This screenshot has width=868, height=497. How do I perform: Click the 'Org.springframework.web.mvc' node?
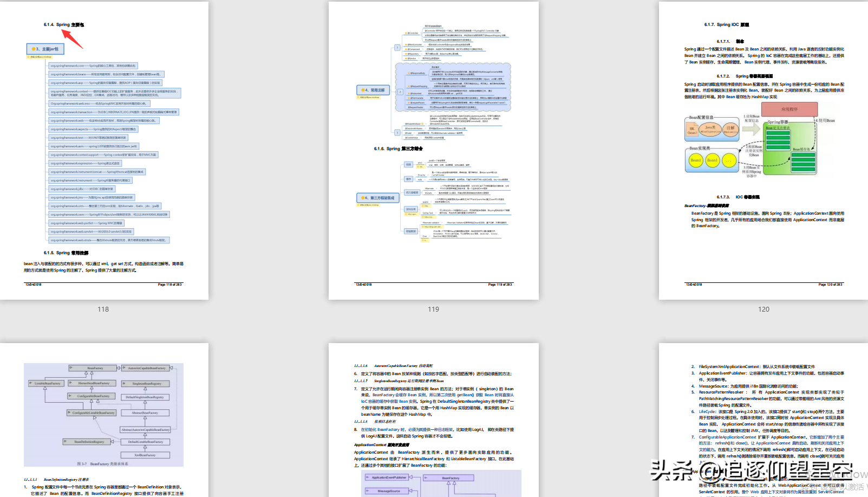[x=99, y=103]
